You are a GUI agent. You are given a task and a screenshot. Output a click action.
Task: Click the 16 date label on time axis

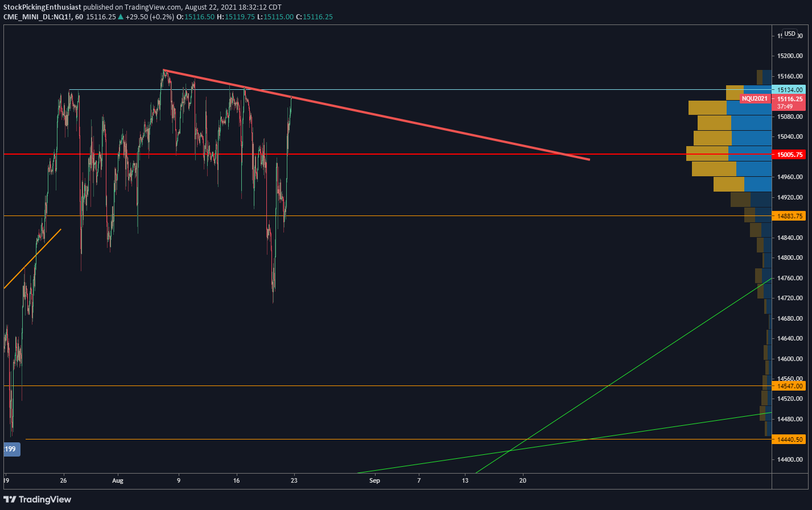[236, 480]
